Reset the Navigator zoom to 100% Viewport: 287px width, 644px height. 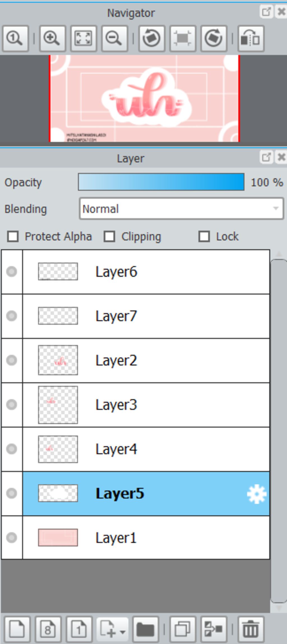pos(15,38)
